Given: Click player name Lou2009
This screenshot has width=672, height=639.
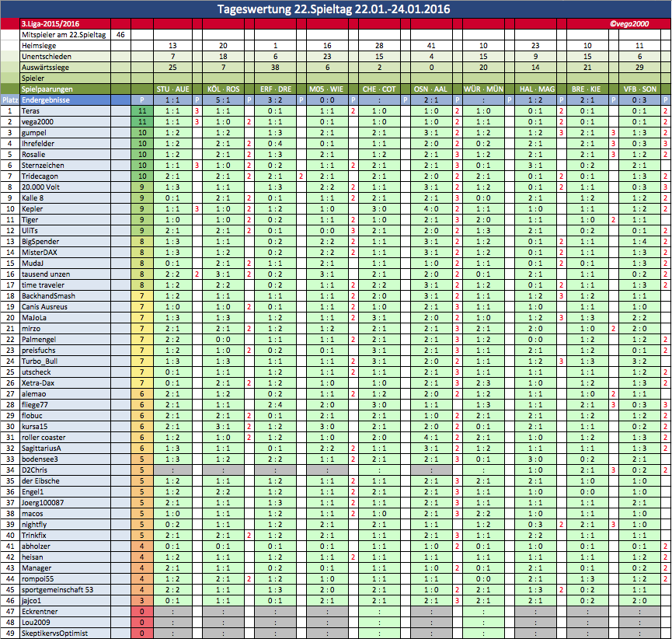Looking at the screenshot, I should 36,622.
